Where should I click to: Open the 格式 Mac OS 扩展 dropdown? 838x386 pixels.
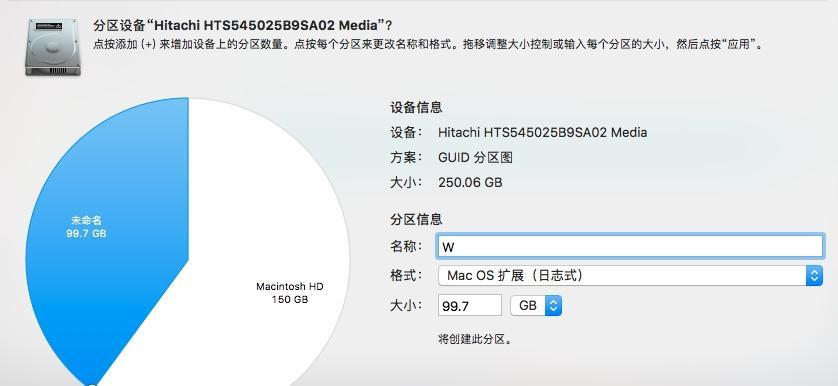pos(630,276)
